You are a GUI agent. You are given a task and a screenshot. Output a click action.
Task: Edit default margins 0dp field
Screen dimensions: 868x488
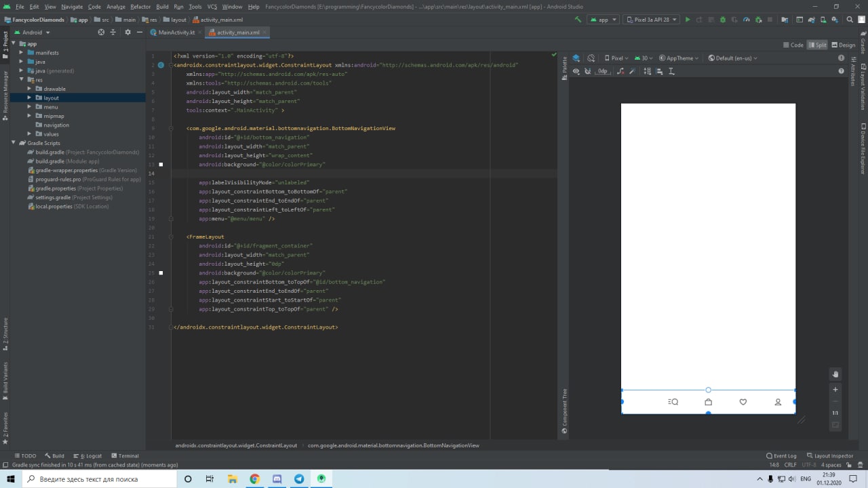(603, 71)
